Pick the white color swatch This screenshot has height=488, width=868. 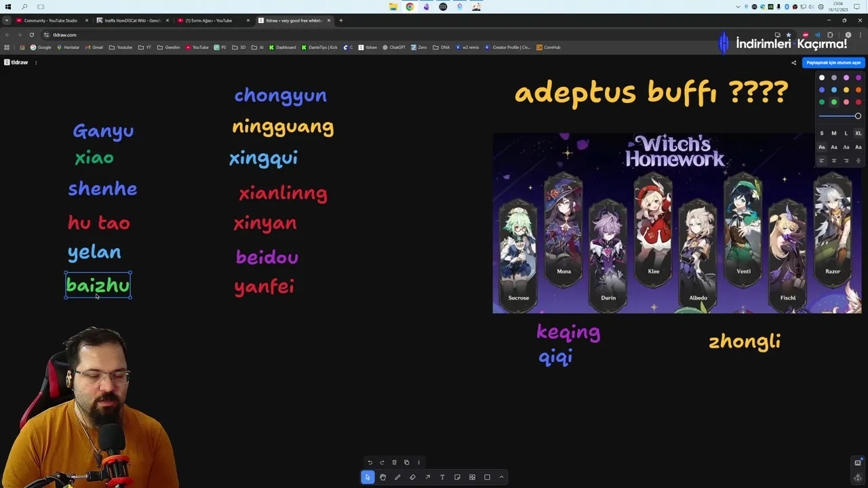[x=822, y=78]
